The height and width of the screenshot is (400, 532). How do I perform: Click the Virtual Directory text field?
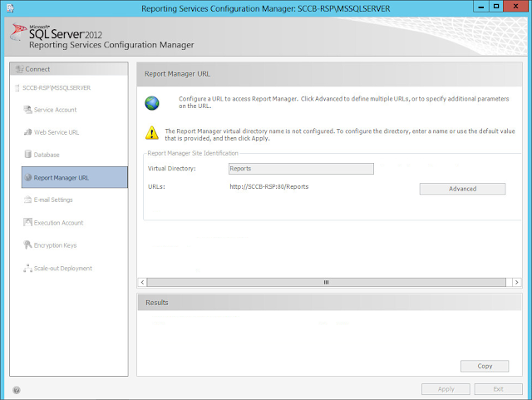point(301,169)
